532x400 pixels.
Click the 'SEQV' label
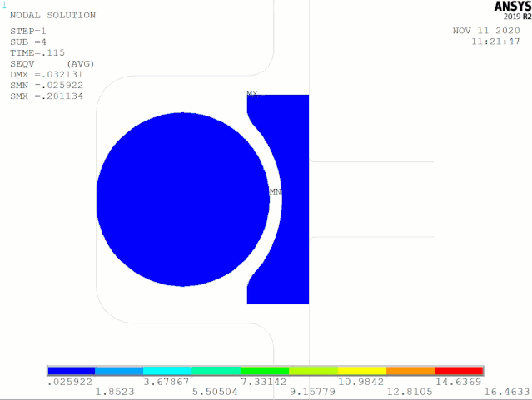[x=22, y=64]
